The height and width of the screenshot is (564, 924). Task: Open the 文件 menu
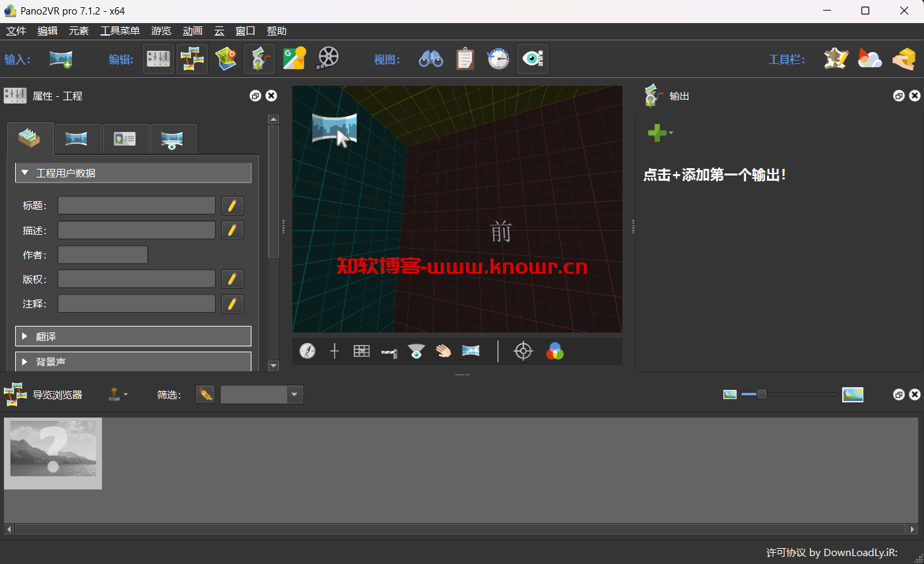point(16,31)
